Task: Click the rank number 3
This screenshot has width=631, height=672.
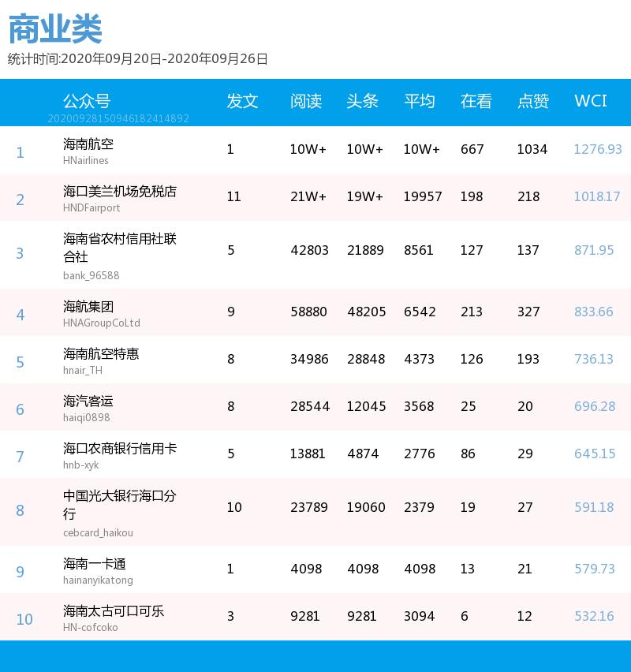Action: click(x=21, y=253)
